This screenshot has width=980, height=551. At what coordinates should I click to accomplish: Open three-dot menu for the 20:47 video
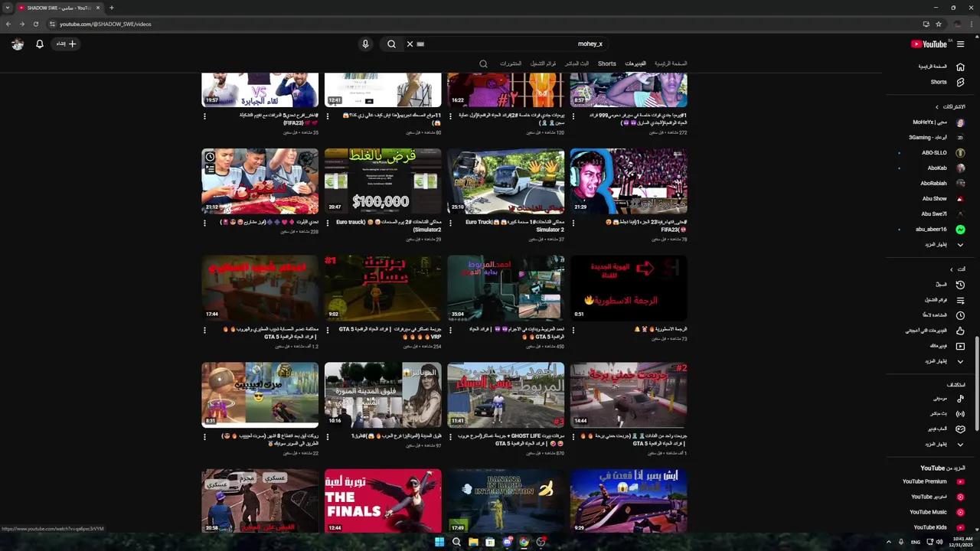point(328,223)
